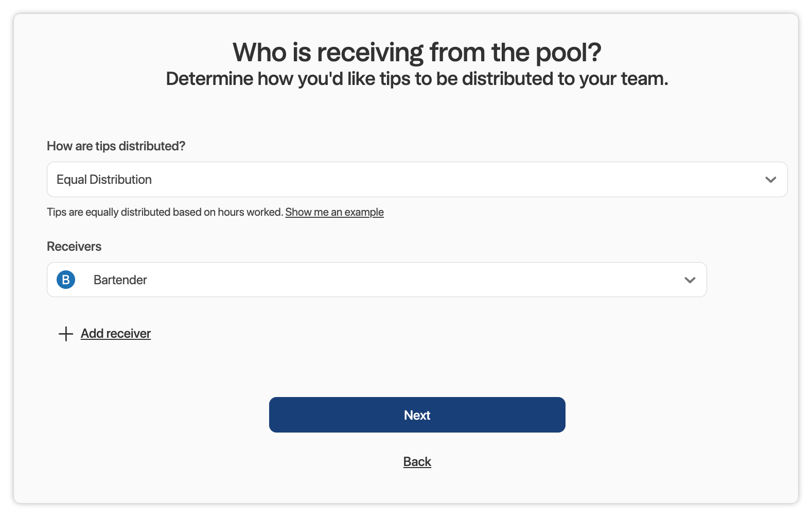Click the chevron arrow in the Bartender row
The image size is (812, 517).
tap(690, 280)
